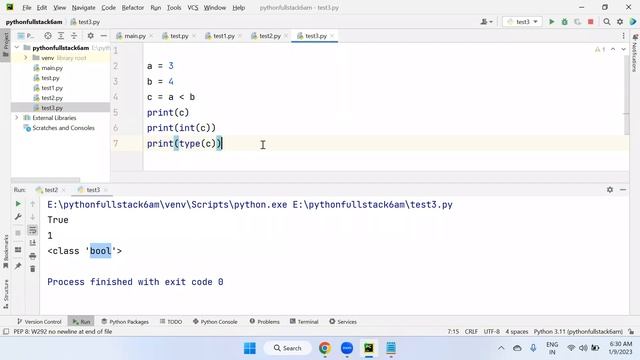Go to previous highlighted problem arrow
Screen dimensions: 640x360
tap(613, 49)
